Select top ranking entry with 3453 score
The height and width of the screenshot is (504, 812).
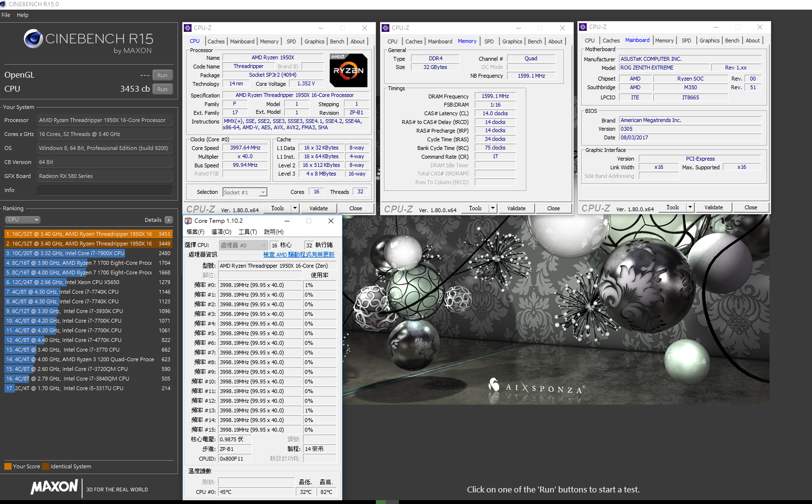[x=88, y=234]
